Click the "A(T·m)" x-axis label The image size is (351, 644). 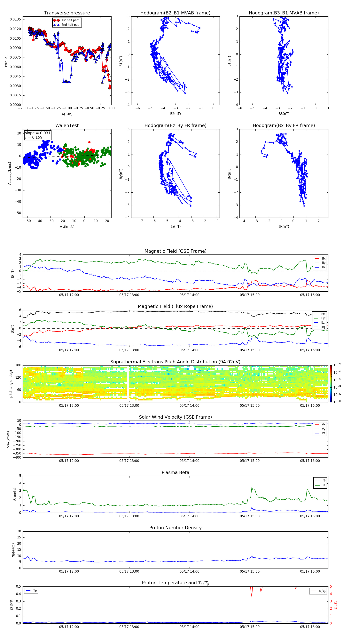click(x=67, y=114)
